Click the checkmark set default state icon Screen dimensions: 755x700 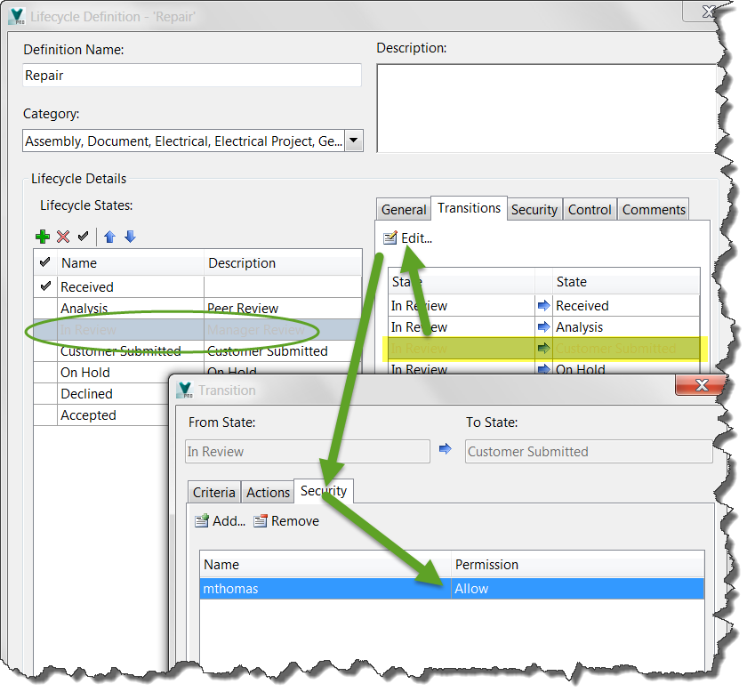[83, 237]
